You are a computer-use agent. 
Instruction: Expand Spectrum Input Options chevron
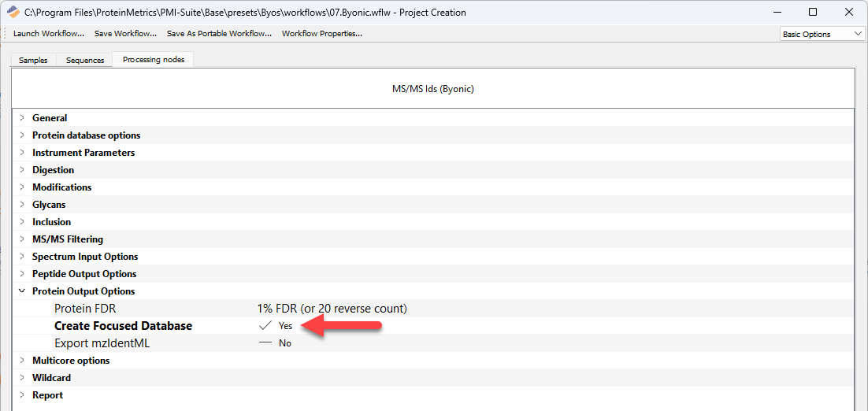click(21, 256)
